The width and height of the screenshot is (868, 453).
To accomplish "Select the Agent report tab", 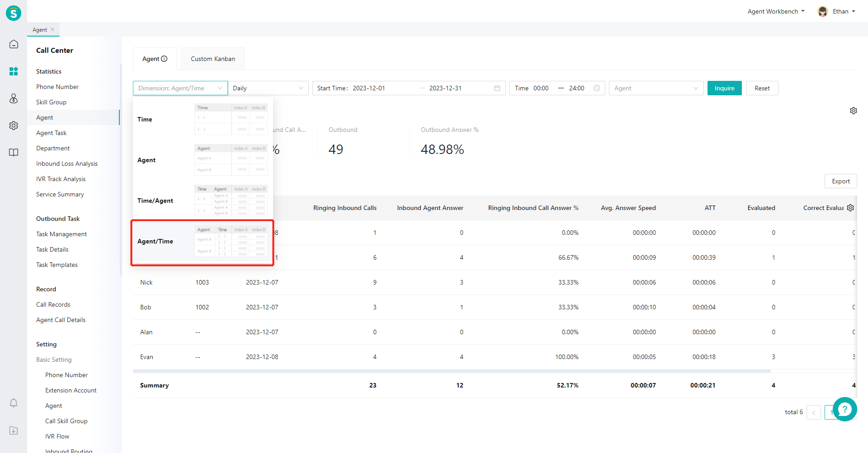I will (x=155, y=59).
